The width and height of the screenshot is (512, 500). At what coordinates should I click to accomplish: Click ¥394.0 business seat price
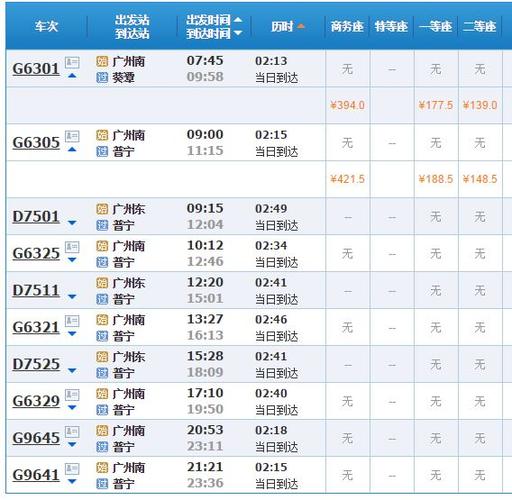tap(347, 105)
